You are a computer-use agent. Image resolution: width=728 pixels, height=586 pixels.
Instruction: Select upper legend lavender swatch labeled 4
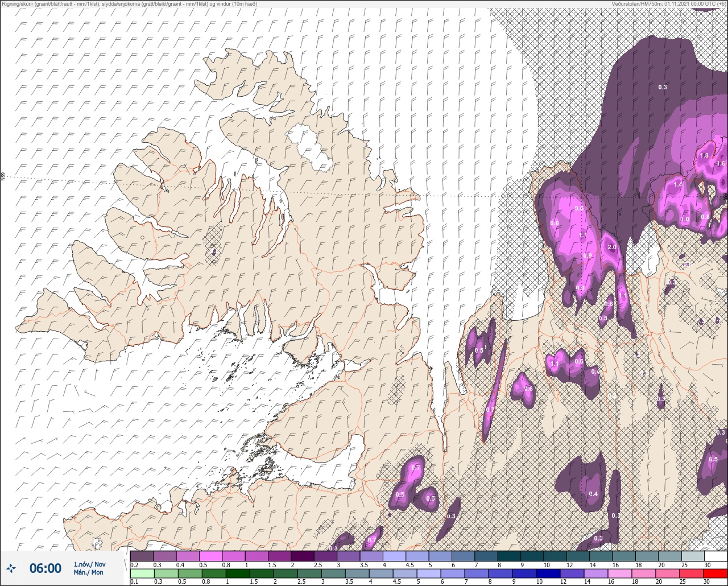point(394,556)
